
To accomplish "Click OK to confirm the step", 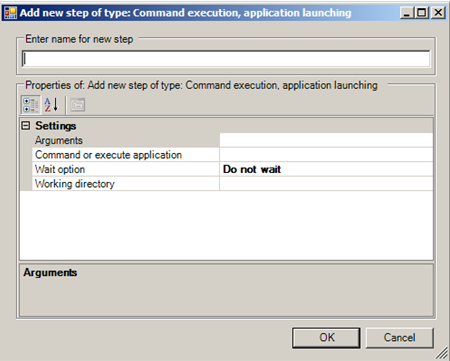I will point(326,338).
